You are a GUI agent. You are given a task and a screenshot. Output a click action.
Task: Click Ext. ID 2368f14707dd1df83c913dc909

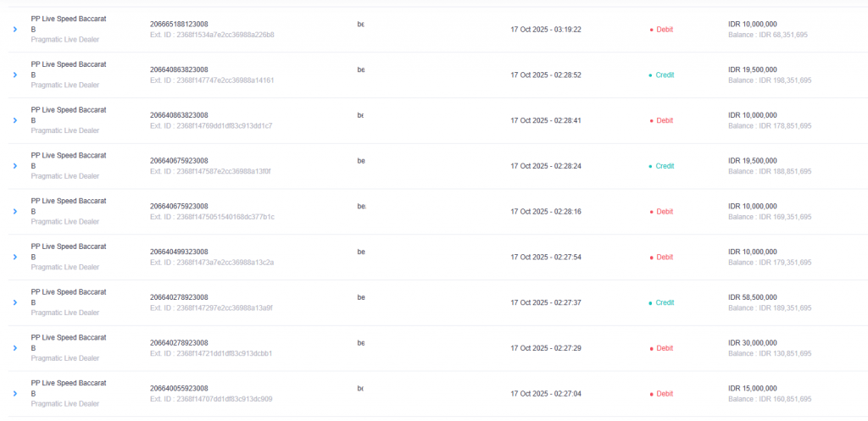coord(211,399)
